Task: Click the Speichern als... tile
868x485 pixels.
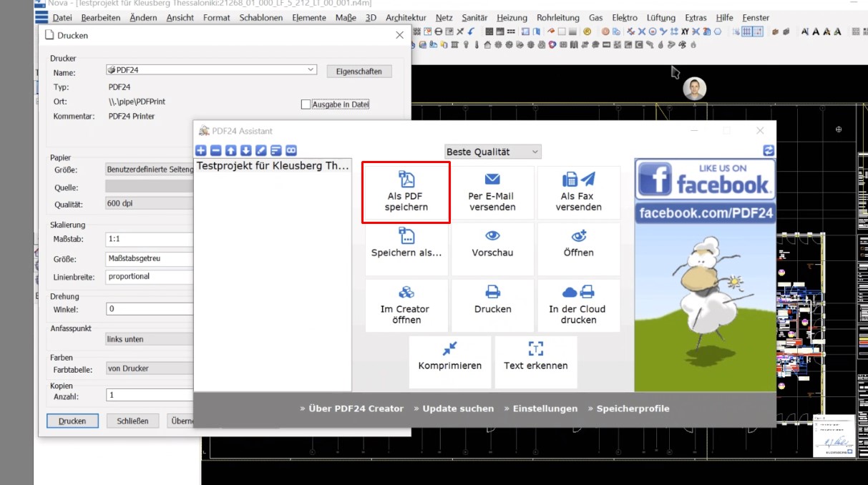Action: point(406,249)
